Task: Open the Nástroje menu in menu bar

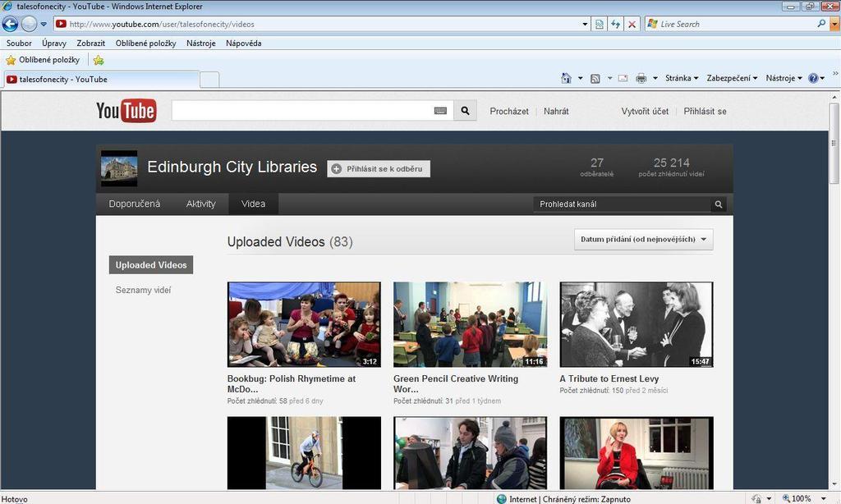Action: [201, 44]
